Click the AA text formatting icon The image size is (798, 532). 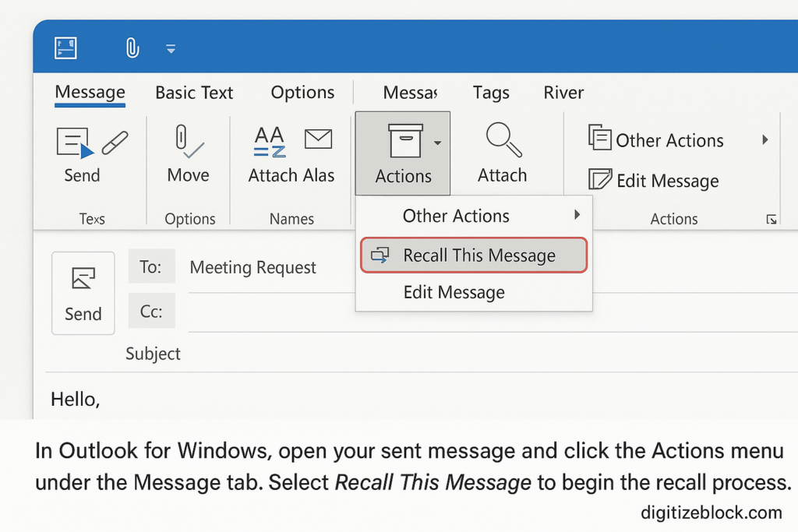pyautogui.click(x=269, y=142)
